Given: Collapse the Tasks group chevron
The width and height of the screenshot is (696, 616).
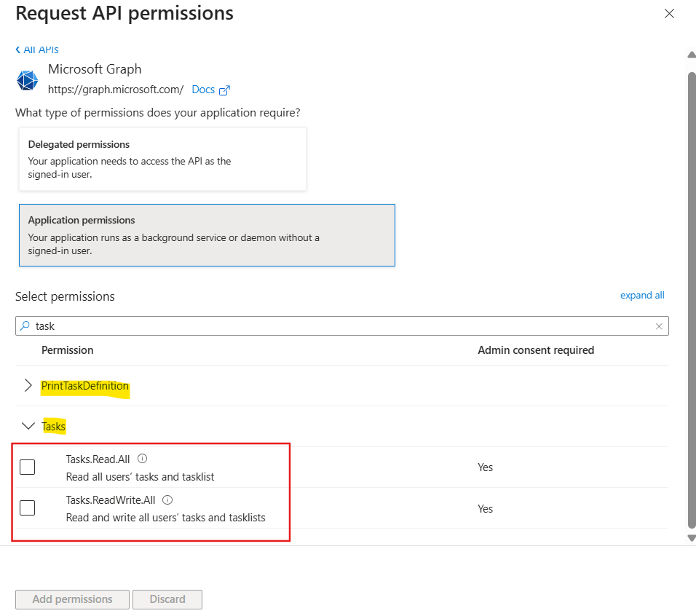Looking at the screenshot, I should pyautogui.click(x=28, y=426).
